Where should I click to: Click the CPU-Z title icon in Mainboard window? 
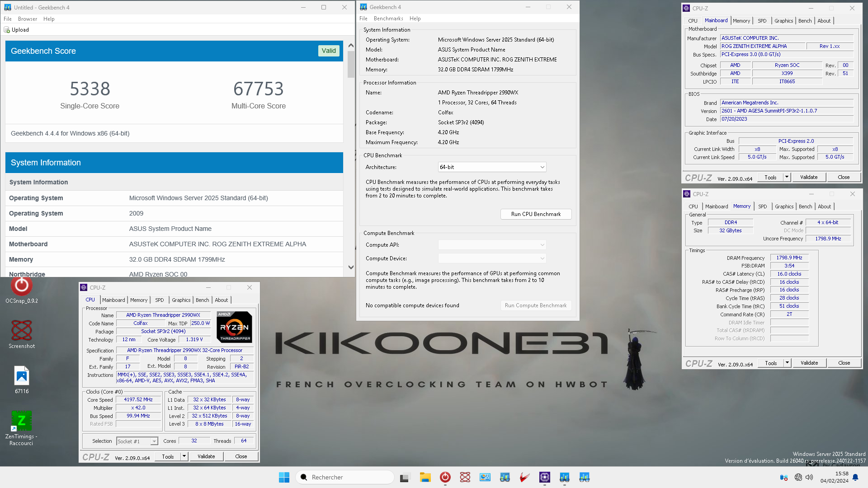point(686,8)
